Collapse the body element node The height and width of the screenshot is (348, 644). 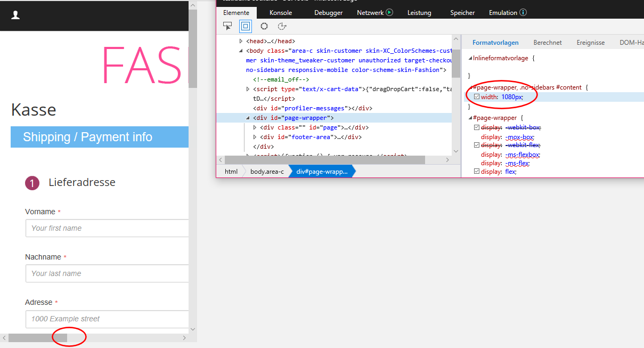(x=241, y=51)
